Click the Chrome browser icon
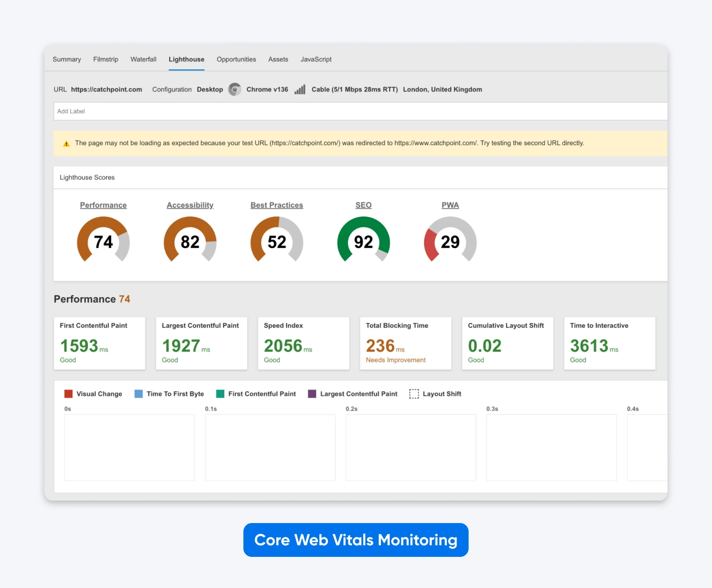This screenshot has height=588, width=712. [x=235, y=89]
